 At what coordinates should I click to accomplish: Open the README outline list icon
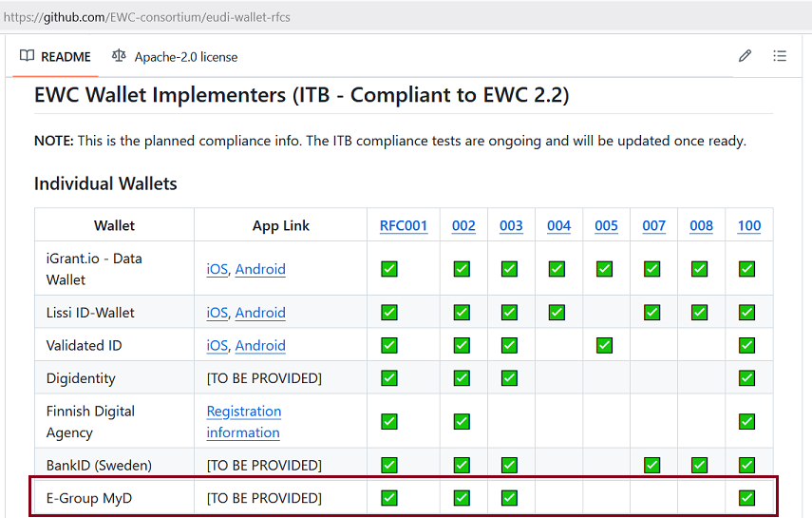pyautogui.click(x=780, y=56)
